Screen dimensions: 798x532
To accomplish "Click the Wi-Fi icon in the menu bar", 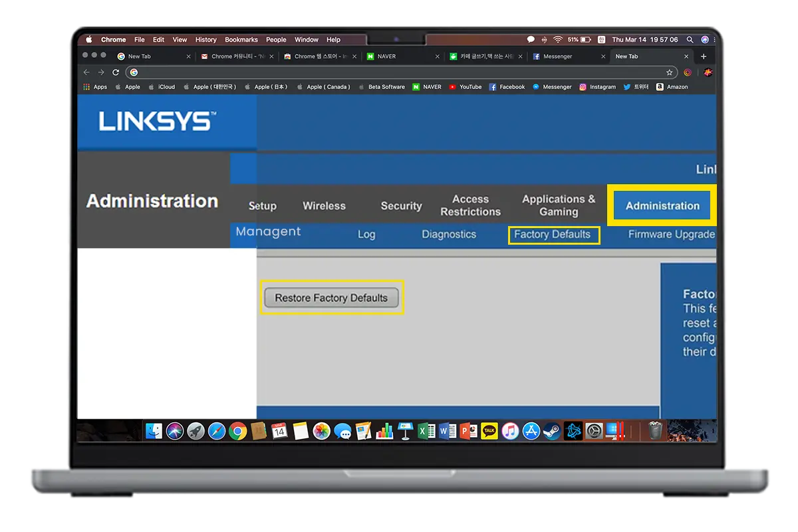I will [x=558, y=39].
